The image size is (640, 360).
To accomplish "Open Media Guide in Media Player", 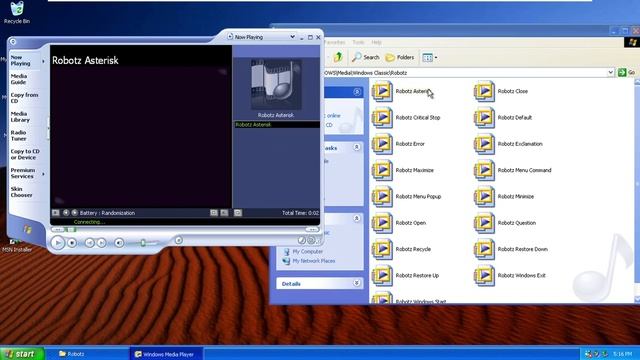I will [x=19, y=79].
